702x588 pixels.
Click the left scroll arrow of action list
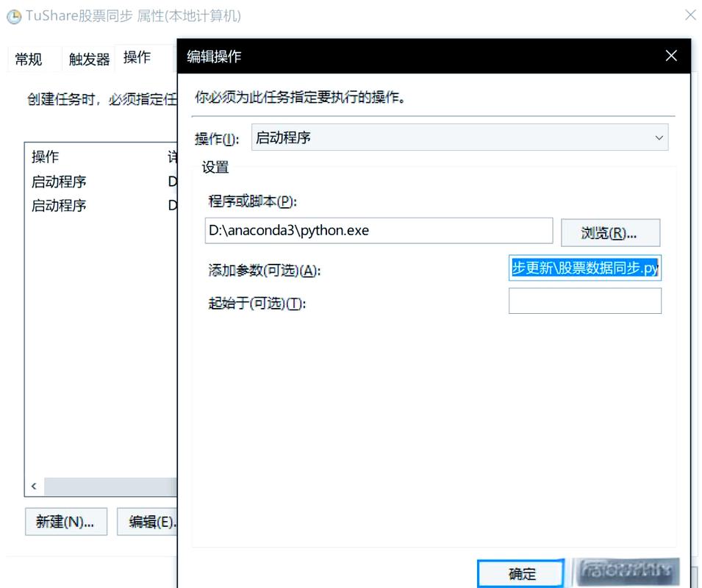34,486
